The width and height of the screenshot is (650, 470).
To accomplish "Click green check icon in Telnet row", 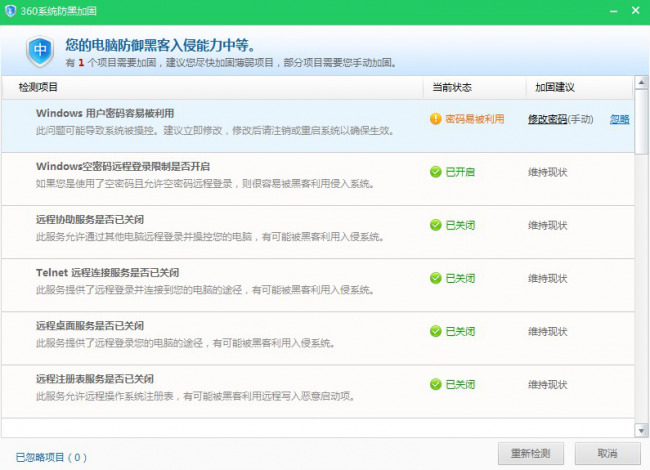I will click(435, 278).
